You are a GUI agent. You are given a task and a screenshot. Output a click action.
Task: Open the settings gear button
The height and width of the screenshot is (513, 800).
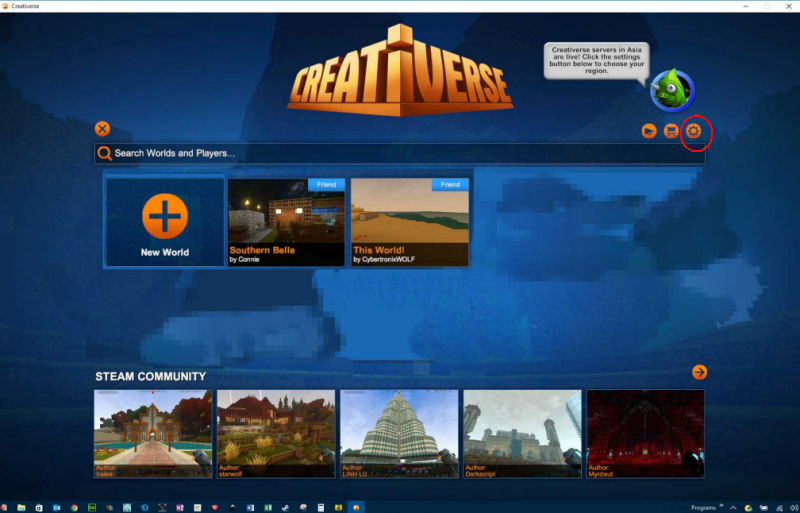click(693, 131)
